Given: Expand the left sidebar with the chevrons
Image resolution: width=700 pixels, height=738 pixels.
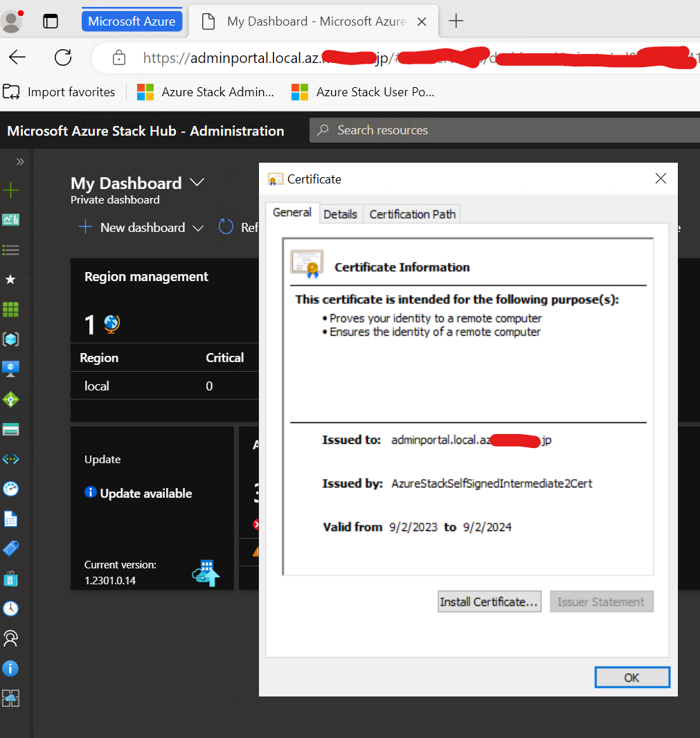Looking at the screenshot, I should tap(20, 161).
